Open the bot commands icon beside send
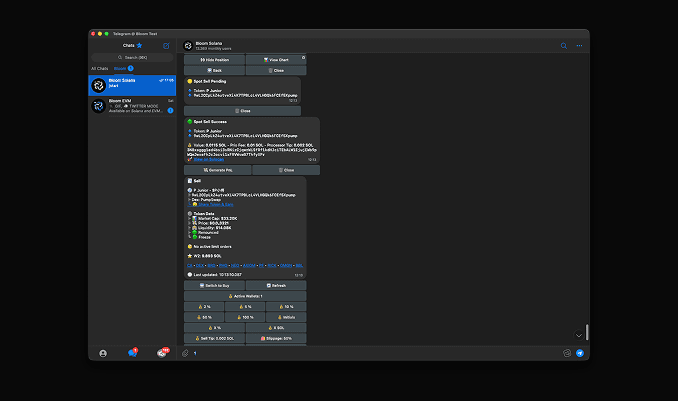The image size is (678, 401). click(567, 353)
